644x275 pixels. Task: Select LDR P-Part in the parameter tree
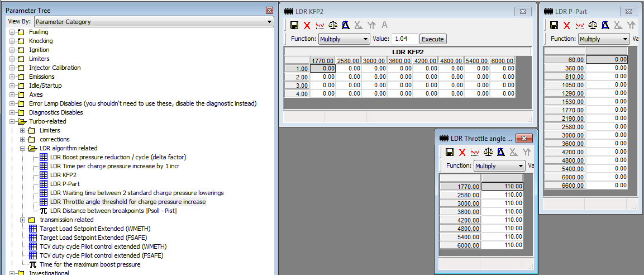[65, 184]
